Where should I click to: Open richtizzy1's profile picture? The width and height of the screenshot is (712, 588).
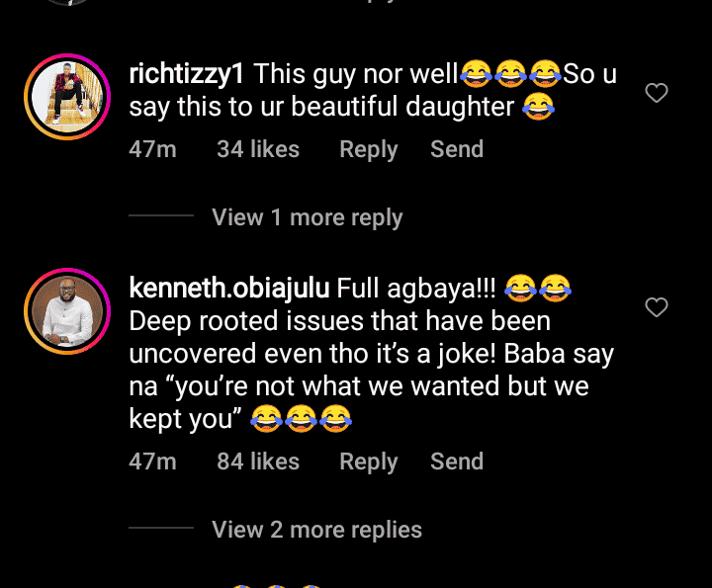click(67, 98)
